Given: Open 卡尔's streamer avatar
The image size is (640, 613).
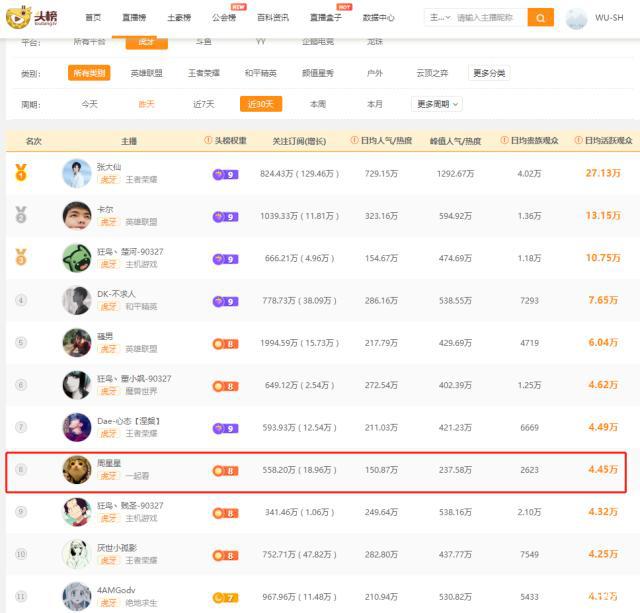Looking at the screenshot, I should coord(77,216).
